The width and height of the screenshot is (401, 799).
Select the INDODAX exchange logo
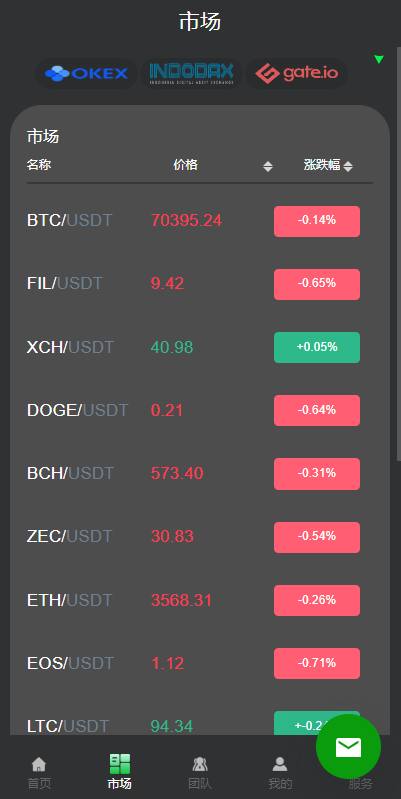[192, 74]
